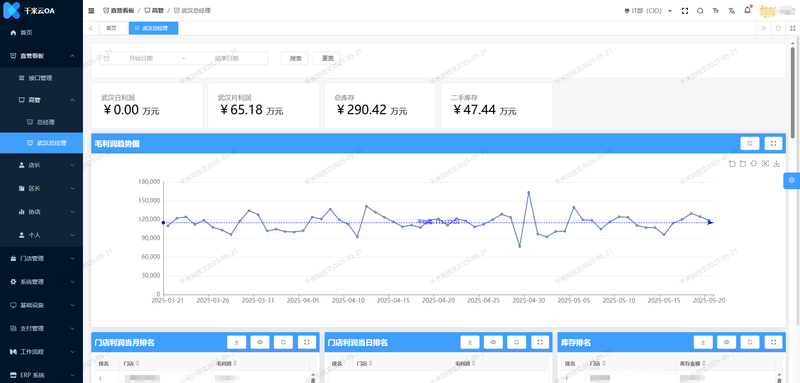Restore the chart with the toolbox icon
Image resolution: width=800 pixels, height=383 pixels.
point(754,164)
